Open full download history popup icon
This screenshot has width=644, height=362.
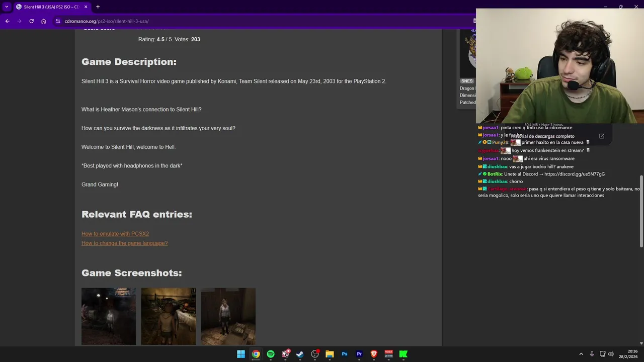click(601, 136)
